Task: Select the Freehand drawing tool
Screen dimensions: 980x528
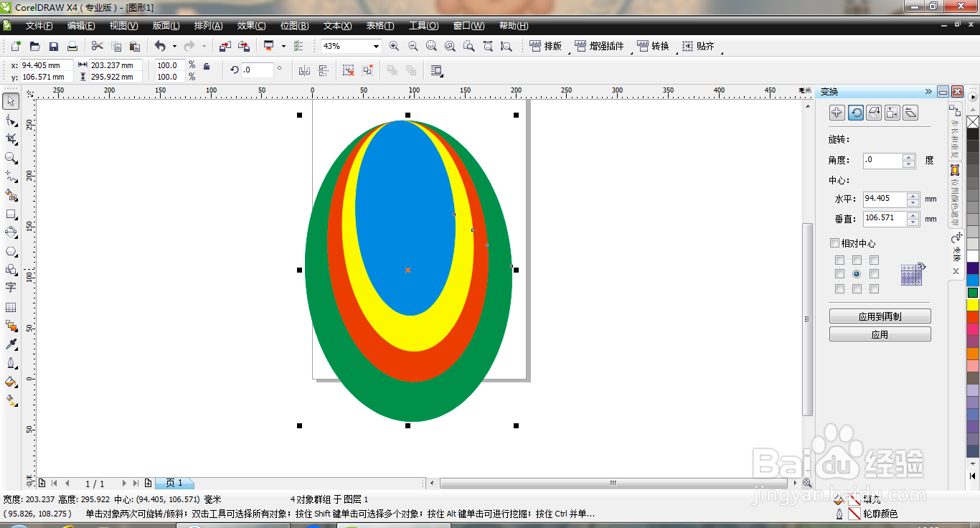Action: 11,176
